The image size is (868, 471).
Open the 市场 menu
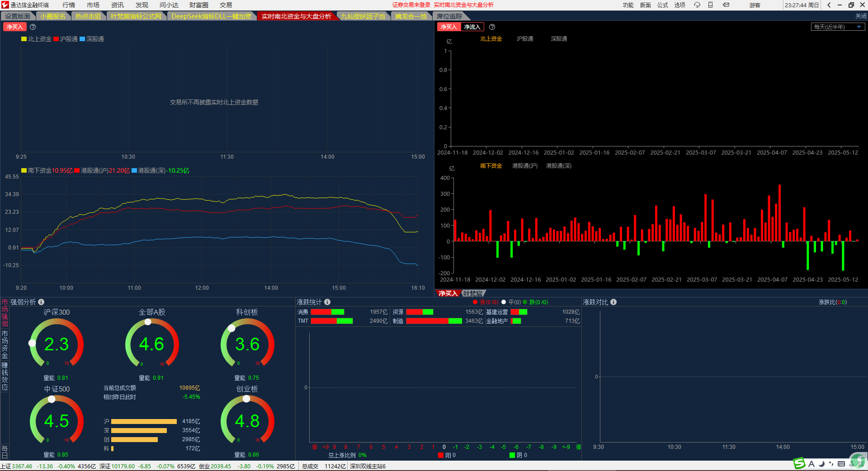tap(93, 5)
